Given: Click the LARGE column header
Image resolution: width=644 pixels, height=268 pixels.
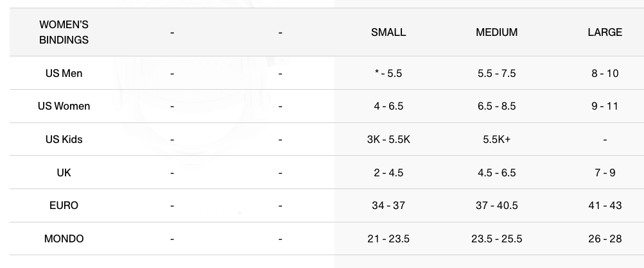Looking at the screenshot, I should pos(604,32).
